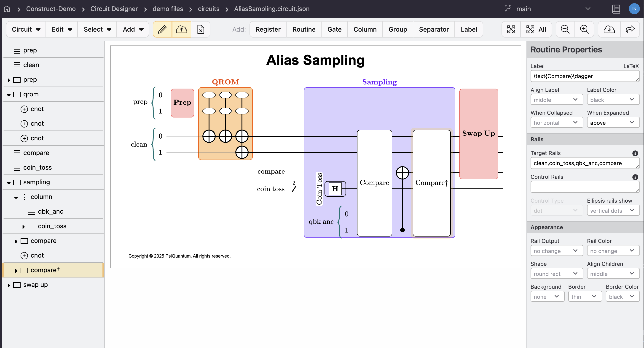Add a Group

pos(397,29)
